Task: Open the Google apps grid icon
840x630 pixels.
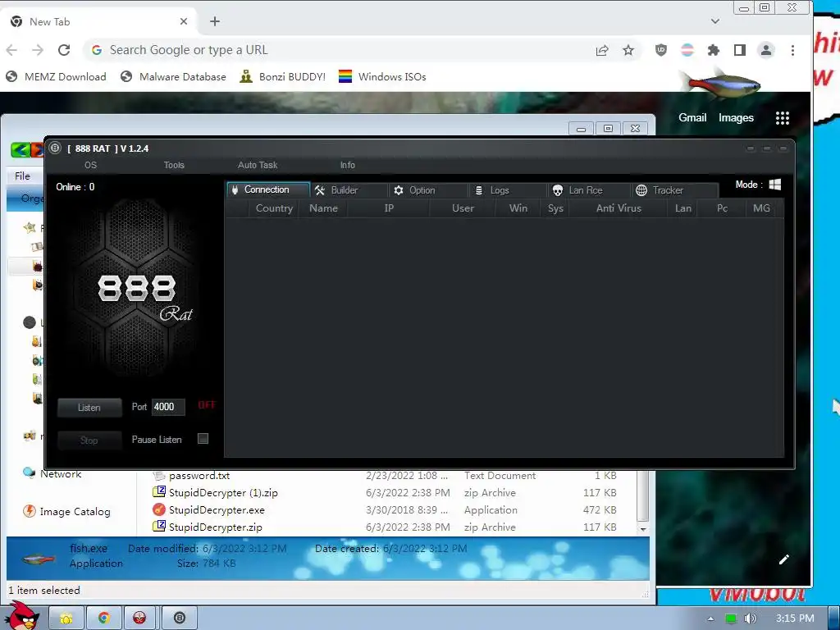Action: click(783, 118)
